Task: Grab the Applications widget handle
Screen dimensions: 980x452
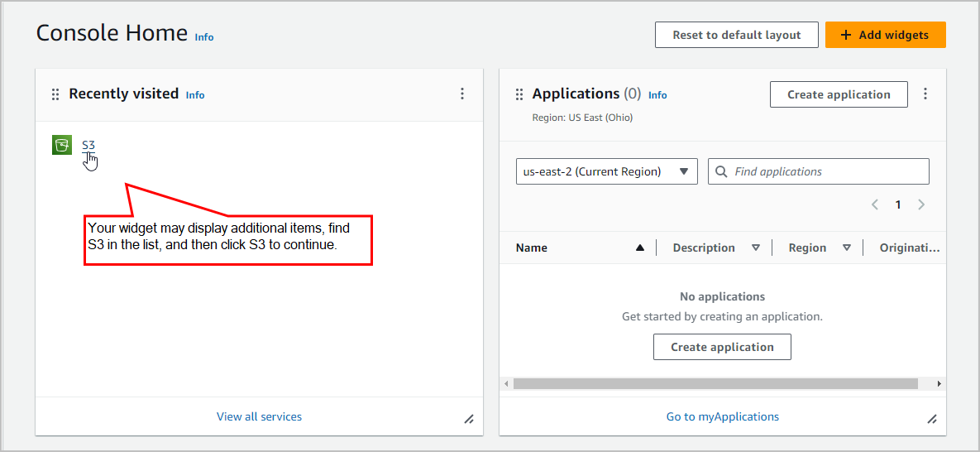Action: [x=519, y=94]
